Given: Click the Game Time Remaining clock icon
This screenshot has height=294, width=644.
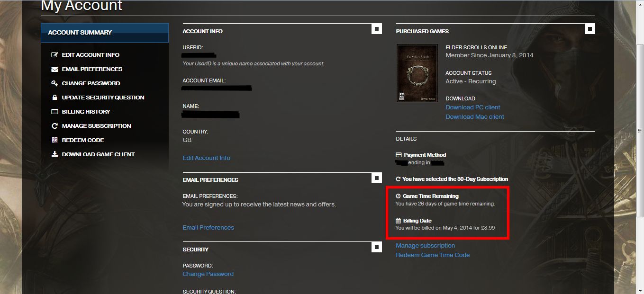Looking at the screenshot, I should coord(398,196).
